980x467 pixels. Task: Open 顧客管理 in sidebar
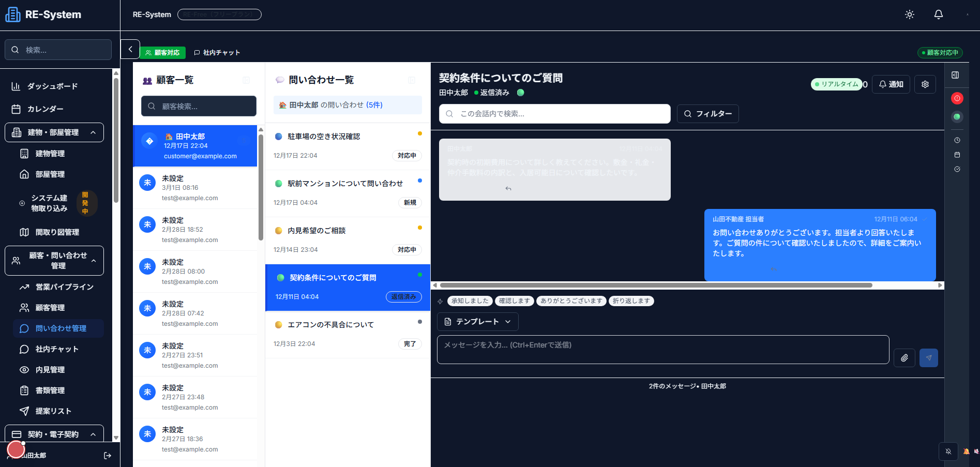[58, 308]
